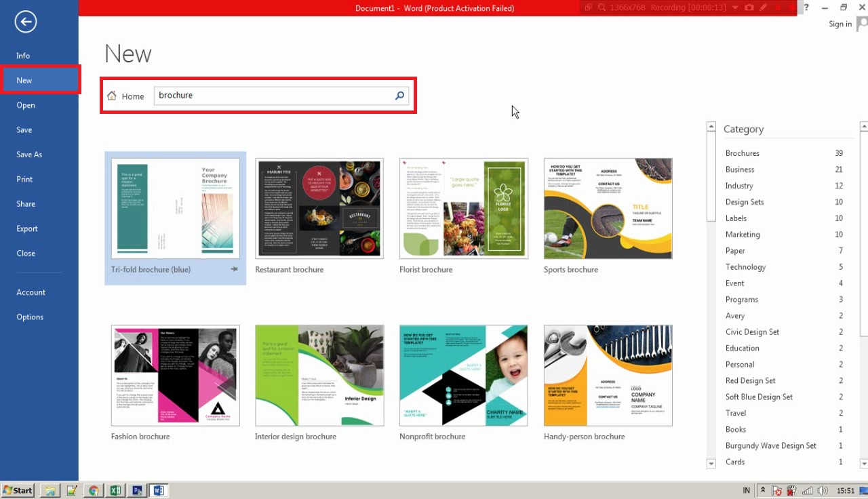The height and width of the screenshot is (499, 868).
Task: Open Export options
Action: tap(27, 228)
